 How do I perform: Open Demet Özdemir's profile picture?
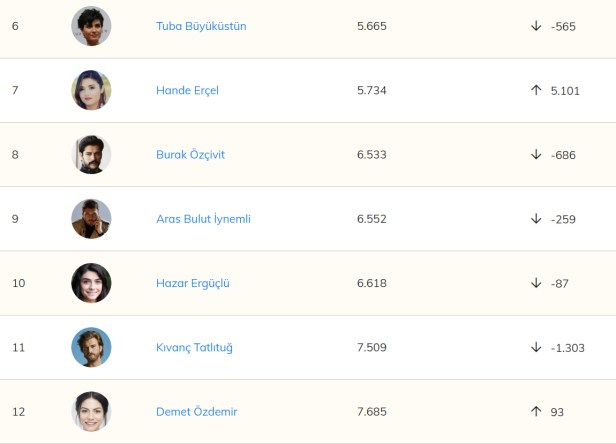(x=91, y=412)
